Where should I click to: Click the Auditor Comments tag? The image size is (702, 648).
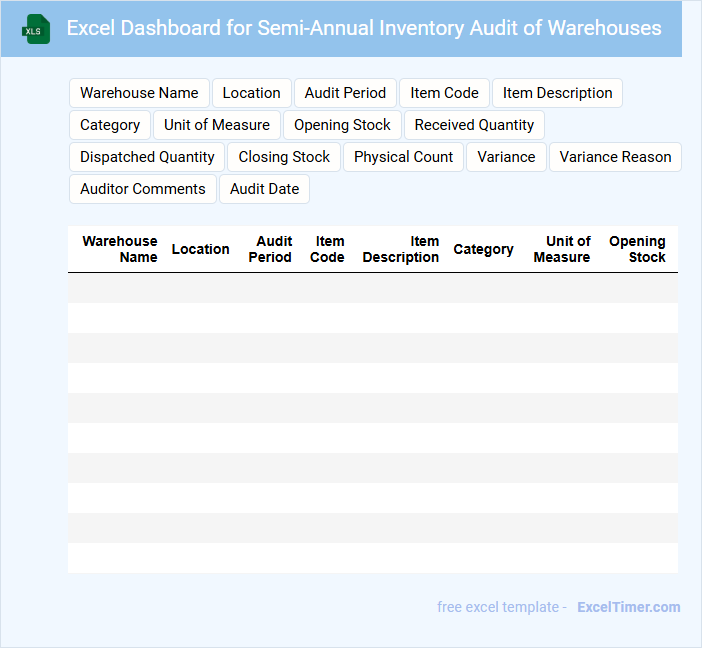143,189
